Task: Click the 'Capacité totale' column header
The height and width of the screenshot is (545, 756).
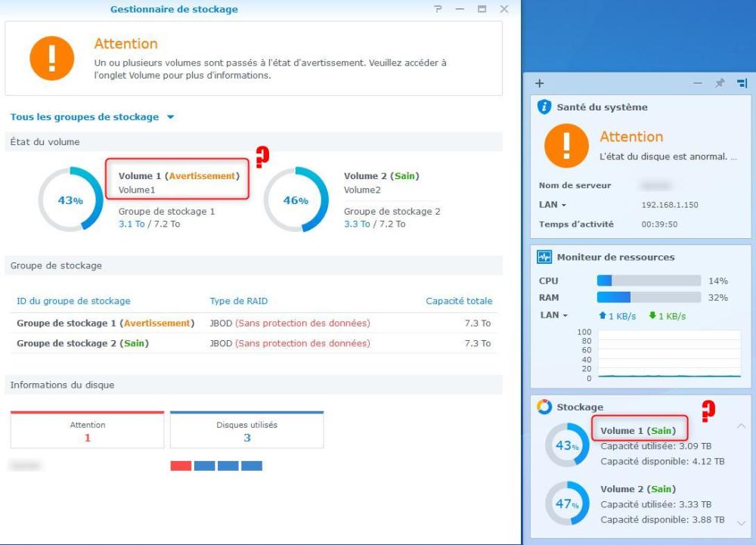Action: coord(458,301)
